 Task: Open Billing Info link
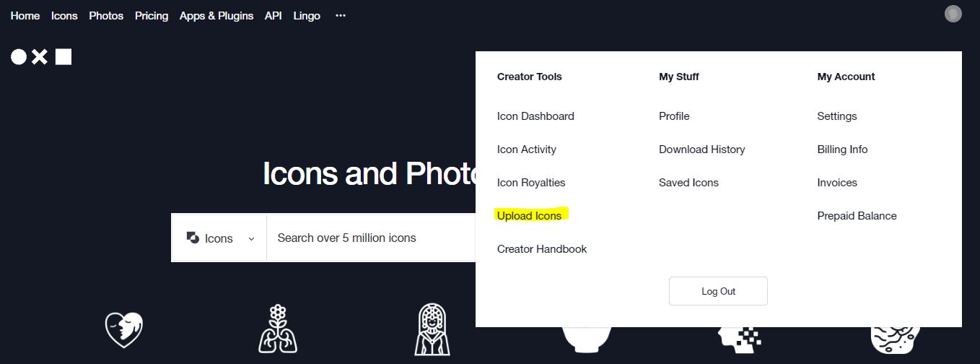pyautogui.click(x=842, y=149)
